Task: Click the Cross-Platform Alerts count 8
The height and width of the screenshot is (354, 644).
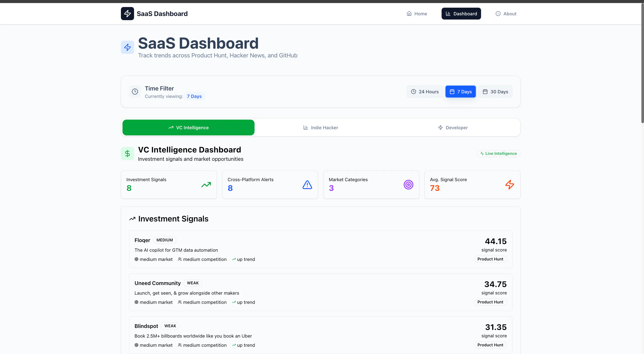Action: (x=230, y=188)
